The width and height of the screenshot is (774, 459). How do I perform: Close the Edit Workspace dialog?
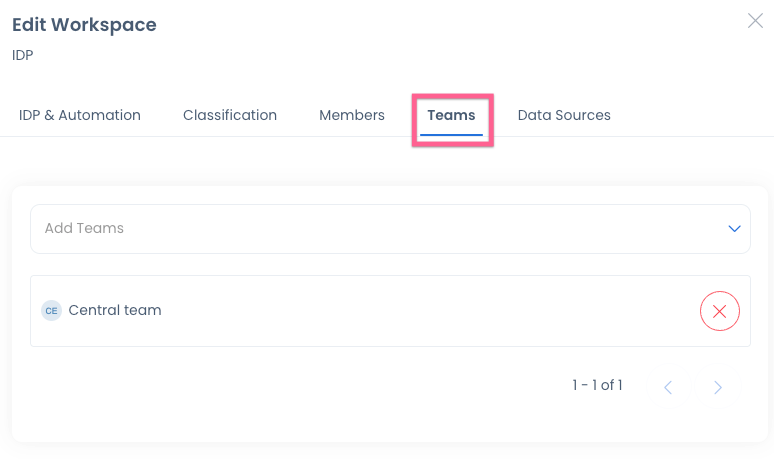[x=755, y=21]
